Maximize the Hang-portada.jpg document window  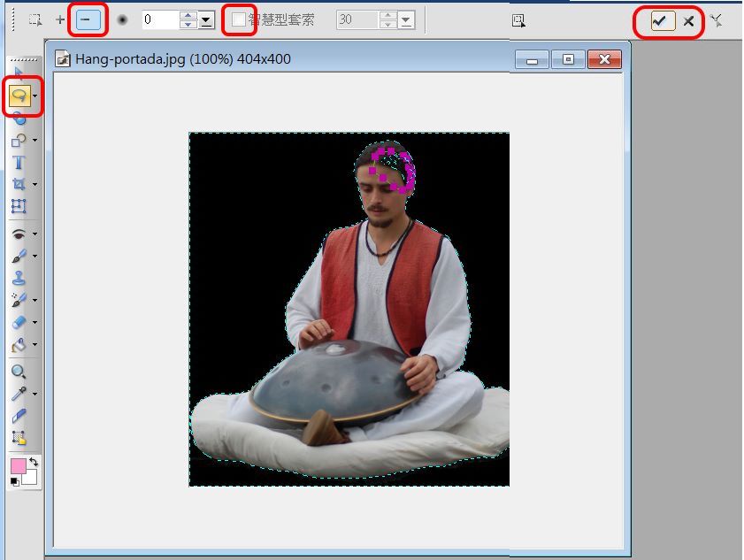pyautogui.click(x=568, y=60)
